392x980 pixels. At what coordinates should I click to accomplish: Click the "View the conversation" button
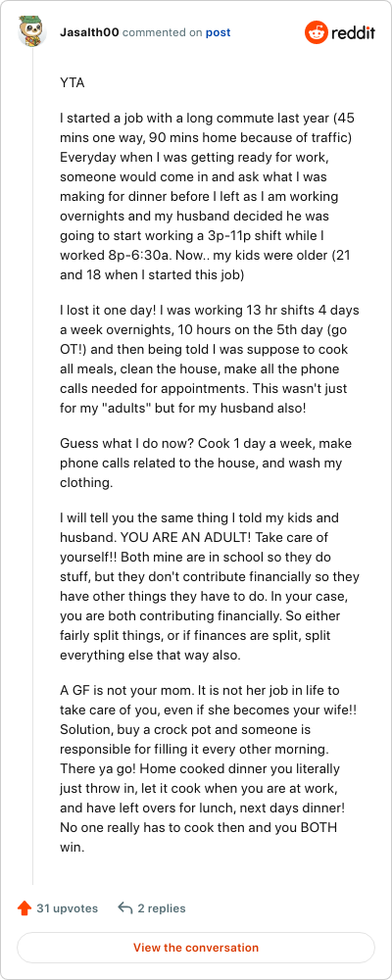click(196, 947)
